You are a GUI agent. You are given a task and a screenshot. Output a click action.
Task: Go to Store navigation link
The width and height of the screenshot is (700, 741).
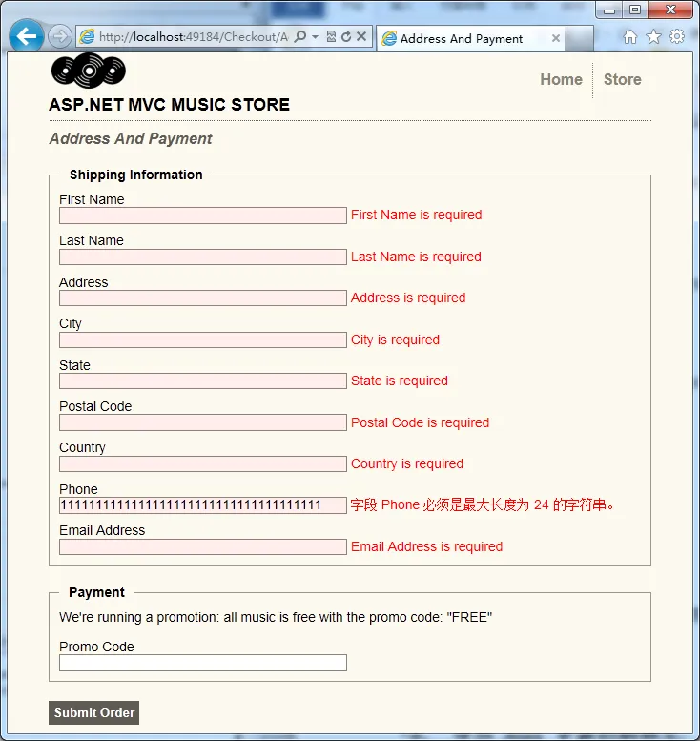[x=622, y=79]
